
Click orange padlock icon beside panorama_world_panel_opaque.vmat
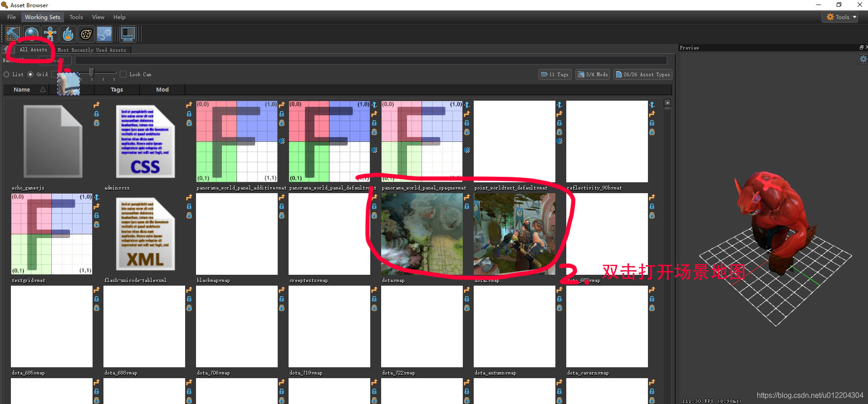tap(467, 132)
